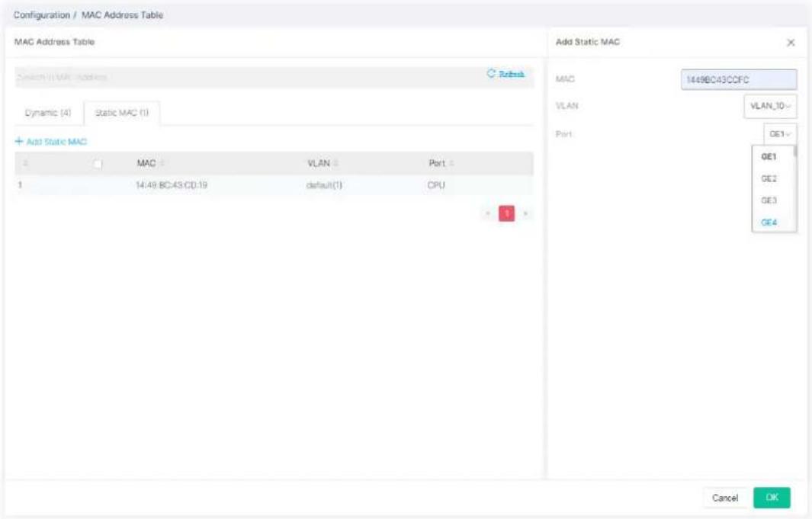
Task: Click the Refresh icon button
Action: (x=491, y=74)
